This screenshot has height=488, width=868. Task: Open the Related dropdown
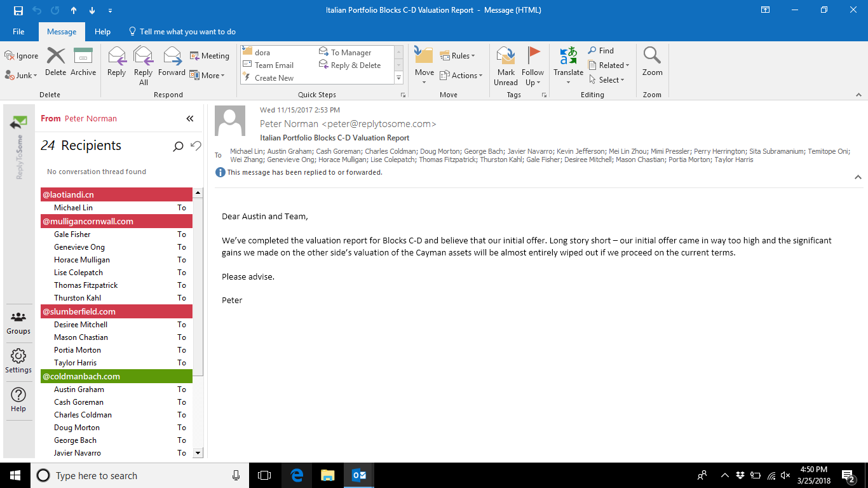(x=608, y=65)
